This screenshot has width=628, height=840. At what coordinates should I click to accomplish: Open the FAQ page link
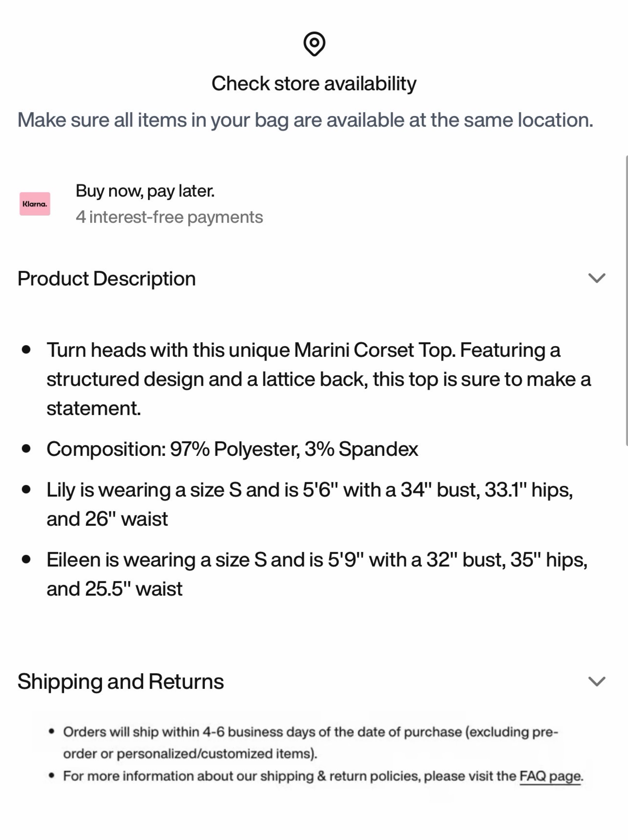click(x=550, y=776)
